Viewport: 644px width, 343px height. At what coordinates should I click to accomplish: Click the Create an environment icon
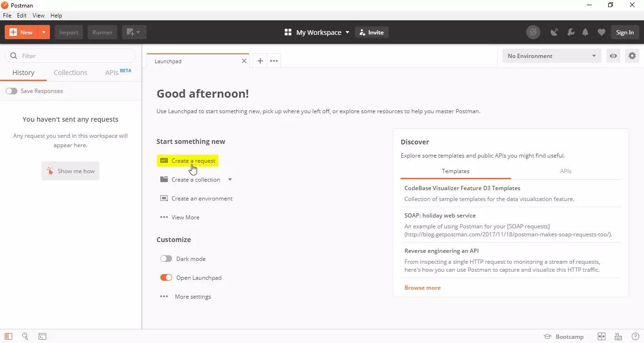pos(164,198)
